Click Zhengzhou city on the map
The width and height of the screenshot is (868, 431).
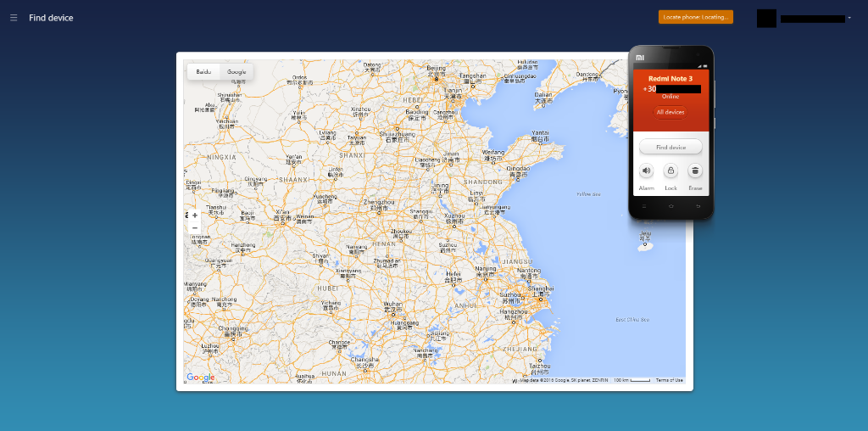pos(379,204)
